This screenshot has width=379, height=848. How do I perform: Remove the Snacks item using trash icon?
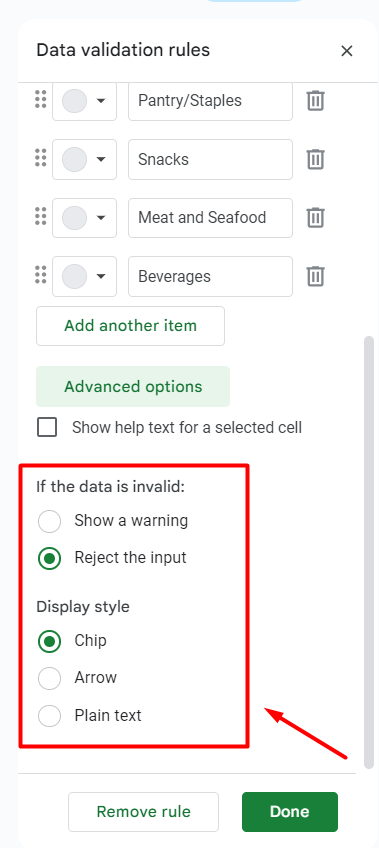point(316,159)
